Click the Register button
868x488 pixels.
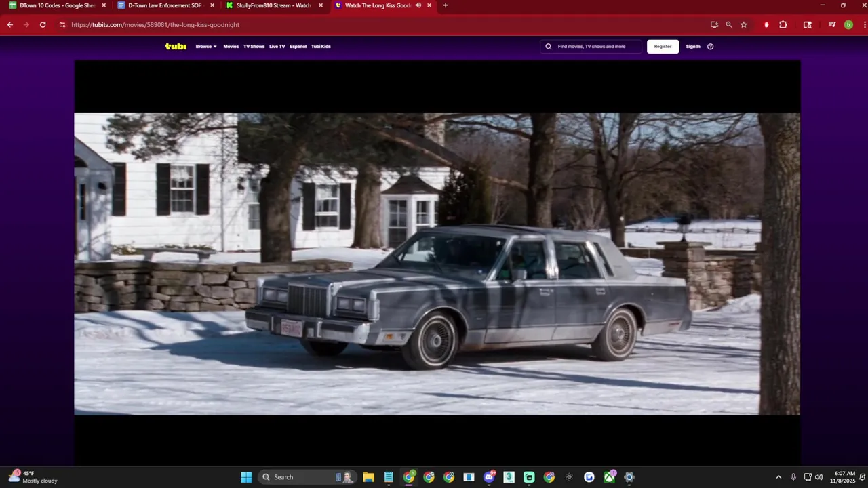coord(663,47)
